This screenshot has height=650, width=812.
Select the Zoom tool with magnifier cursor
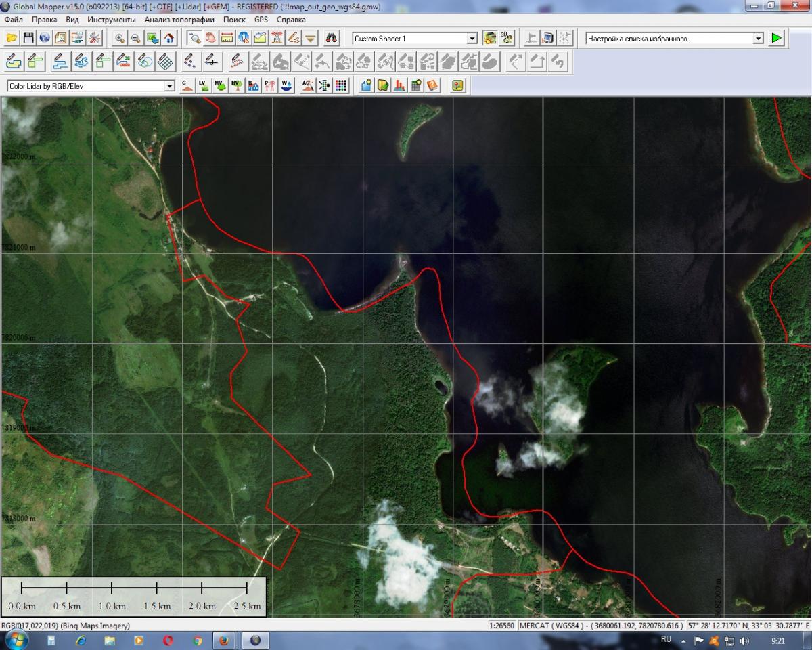194,38
